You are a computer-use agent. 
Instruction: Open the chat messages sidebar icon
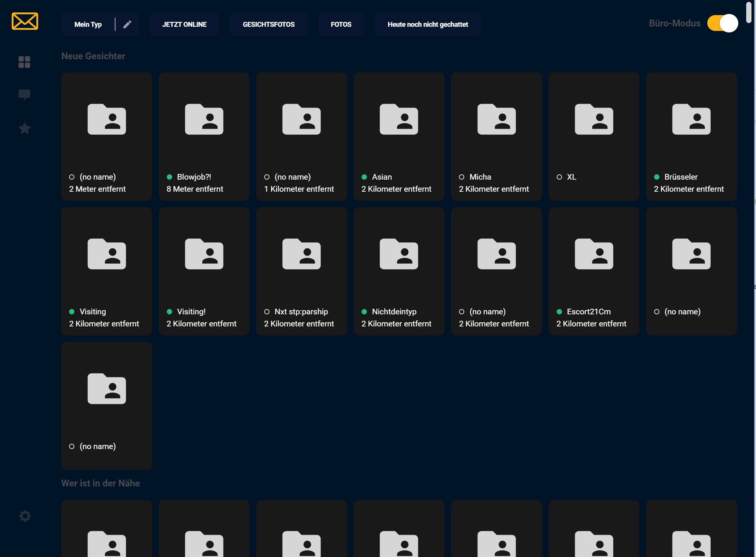(25, 94)
